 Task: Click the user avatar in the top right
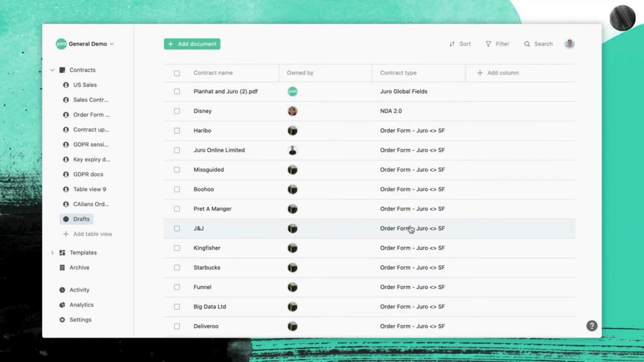[569, 43]
